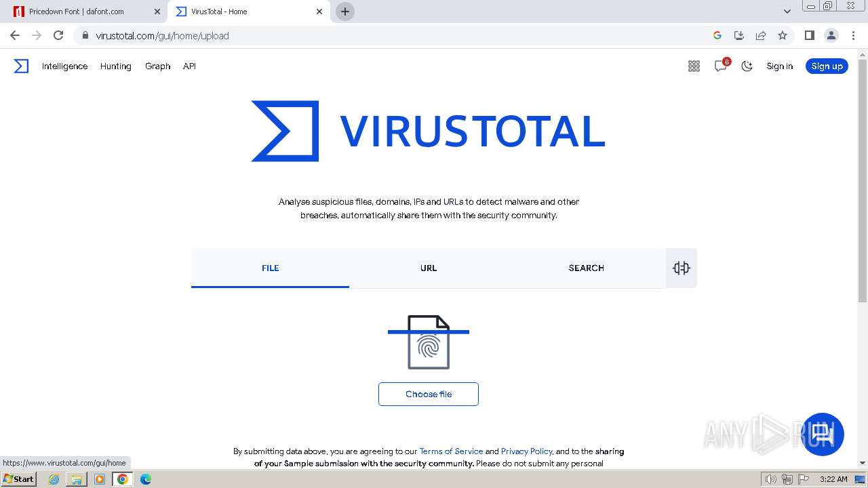The height and width of the screenshot is (488, 868).
Task: Click the install app icon in address bar
Action: point(739,35)
